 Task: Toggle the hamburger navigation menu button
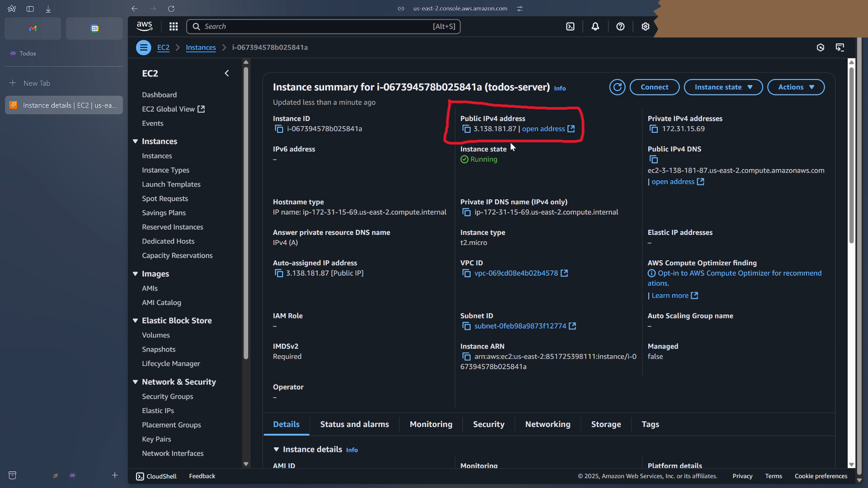coord(144,47)
